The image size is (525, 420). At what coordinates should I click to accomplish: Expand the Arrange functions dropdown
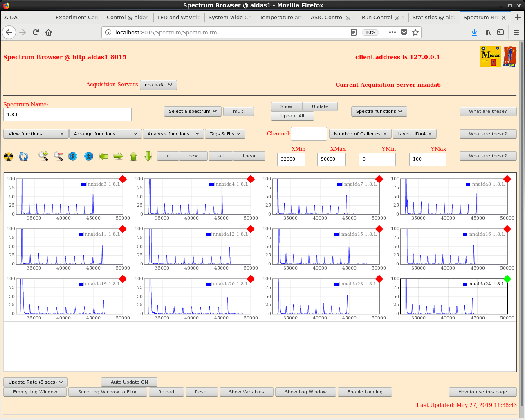[105, 134]
